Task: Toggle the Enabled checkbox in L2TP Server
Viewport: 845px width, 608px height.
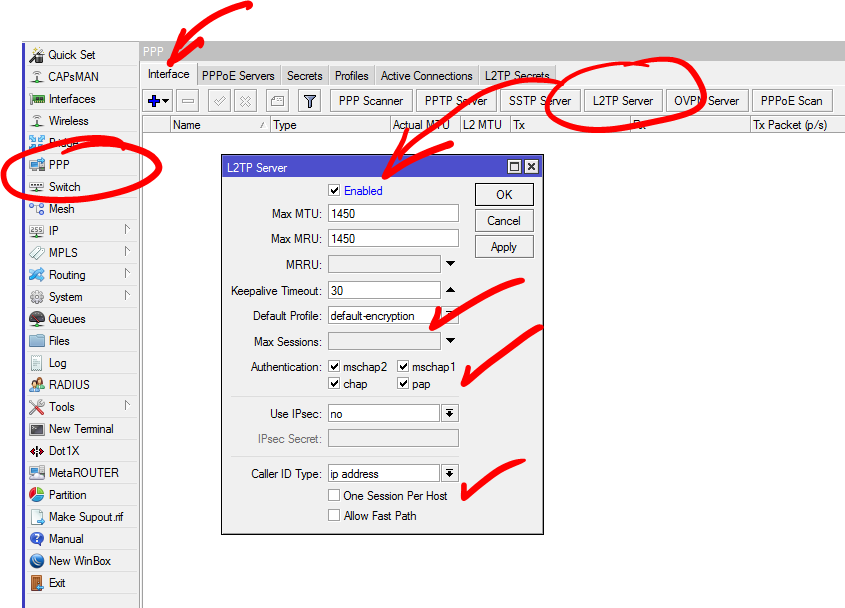Action: point(334,191)
